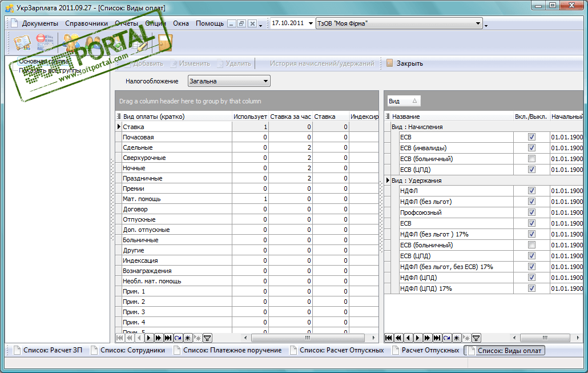Image resolution: width=588 pixels, height=373 pixels.
Task: Switch to Список: Расчет Отпускных tab
Action: pyautogui.click(x=337, y=350)
